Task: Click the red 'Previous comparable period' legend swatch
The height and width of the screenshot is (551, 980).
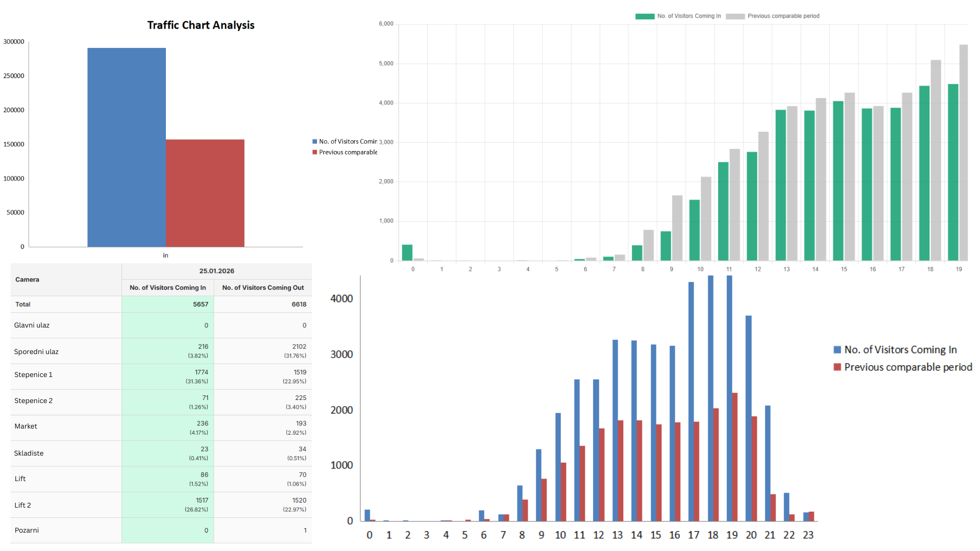Action: [x=838, y=367]
